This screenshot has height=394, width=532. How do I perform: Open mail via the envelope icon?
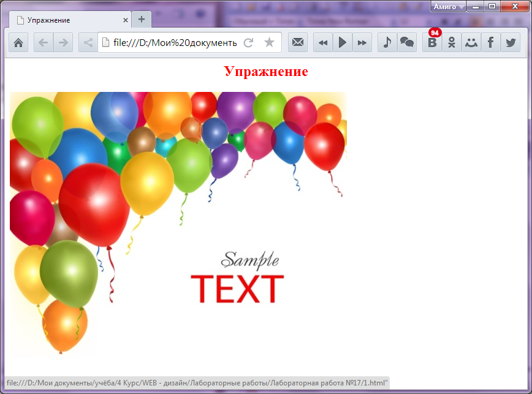point(298,43)
